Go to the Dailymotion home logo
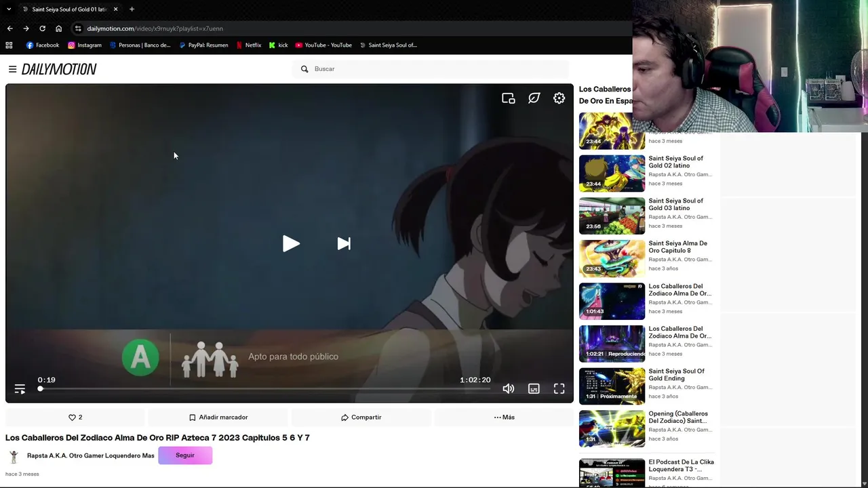 tap(59, 69)
